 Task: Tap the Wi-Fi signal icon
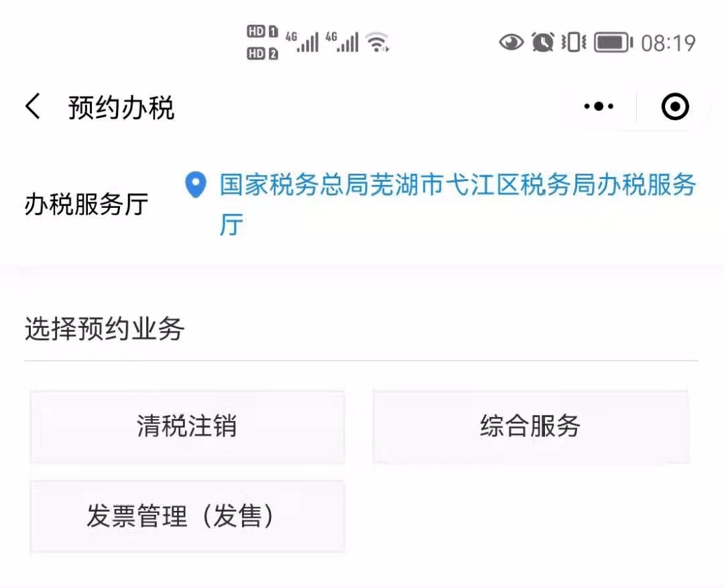point(377,42)
